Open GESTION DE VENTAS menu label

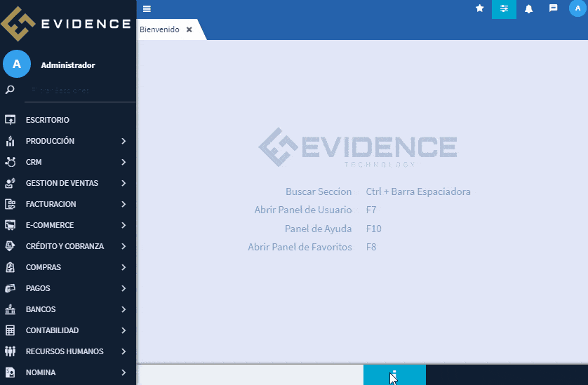pos(62,183)
